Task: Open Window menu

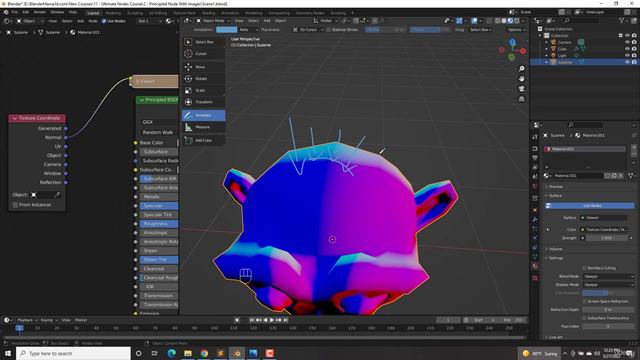Action: (x=57, y=12)
